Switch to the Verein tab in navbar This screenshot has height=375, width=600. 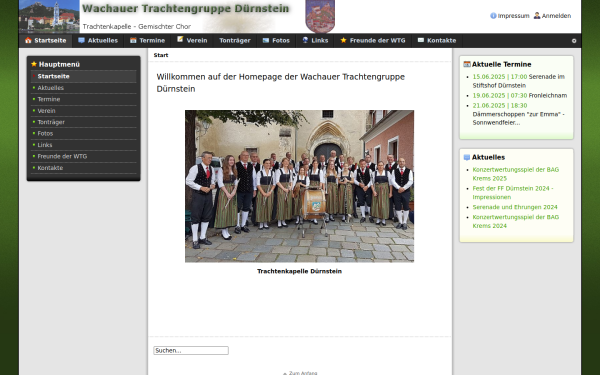tap(192, 41)
